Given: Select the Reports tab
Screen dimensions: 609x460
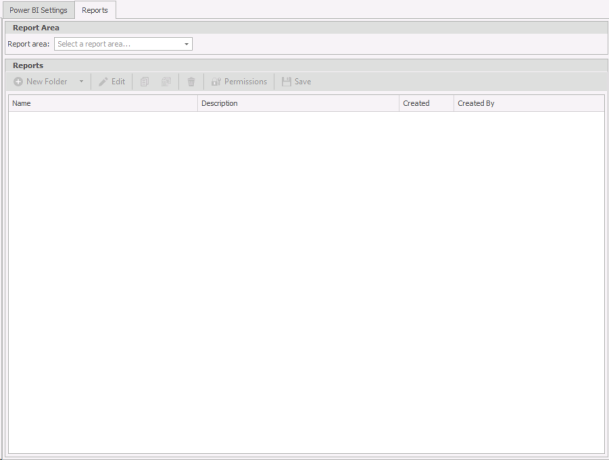Looking at the screenshot, I should [x=95, y=10].
